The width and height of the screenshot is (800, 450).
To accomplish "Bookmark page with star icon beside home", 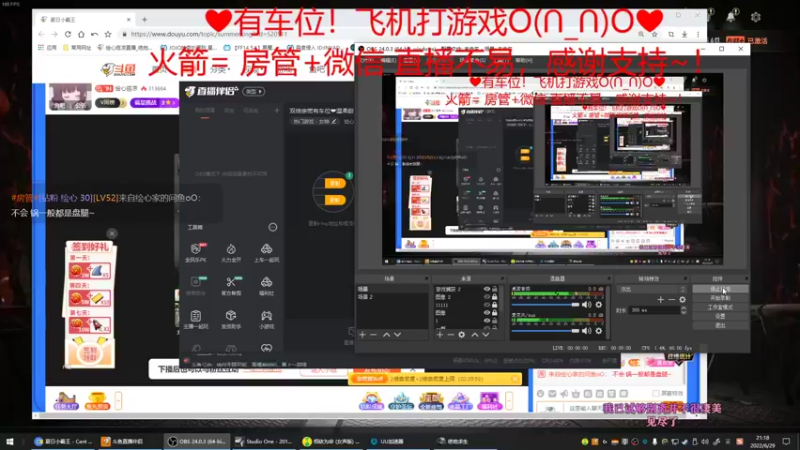I will click(x=108, y=34).
